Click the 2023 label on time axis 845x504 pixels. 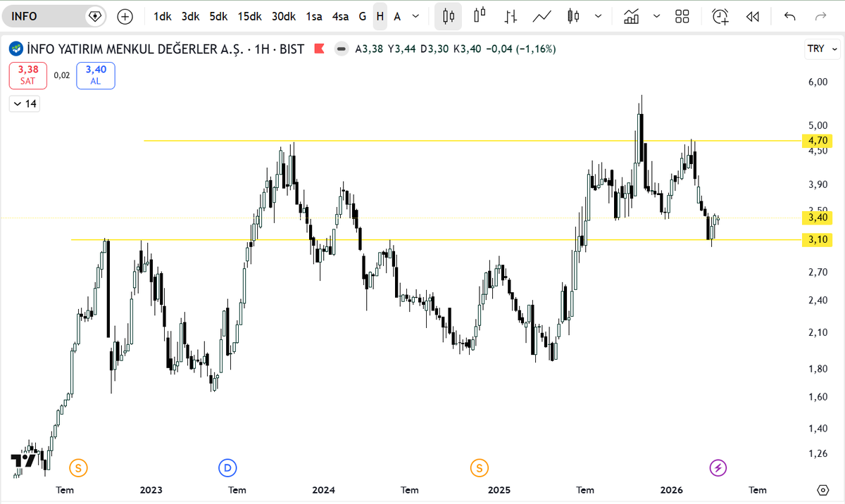151,490
